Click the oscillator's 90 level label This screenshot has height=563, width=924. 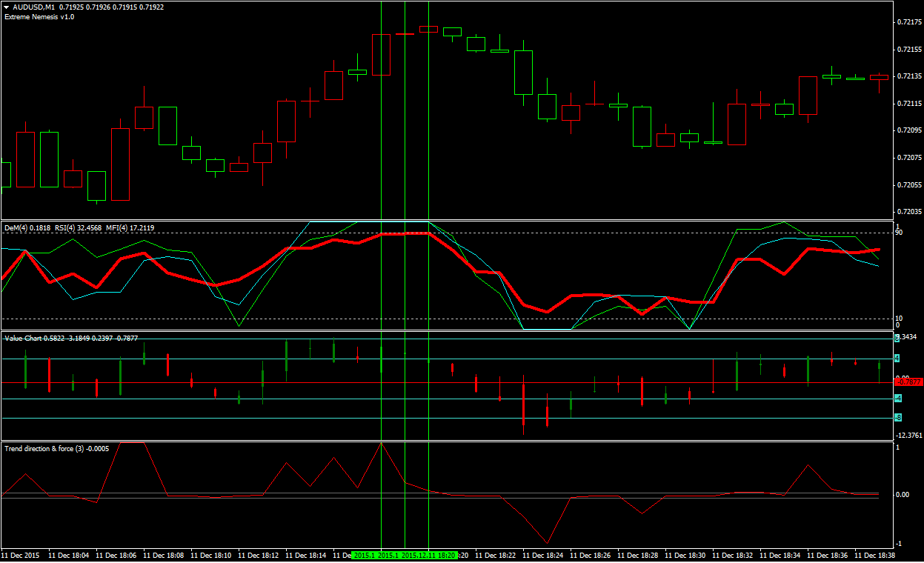click(899, 233)
